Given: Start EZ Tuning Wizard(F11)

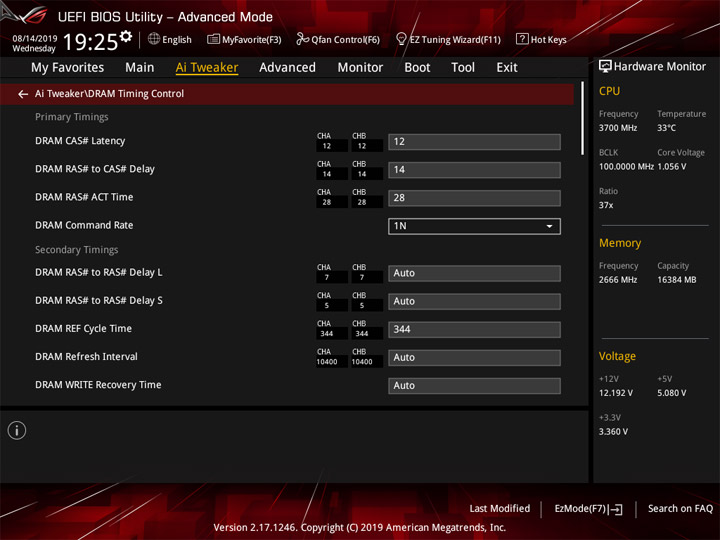Looking at the screenshot, I should click(448, 39).
